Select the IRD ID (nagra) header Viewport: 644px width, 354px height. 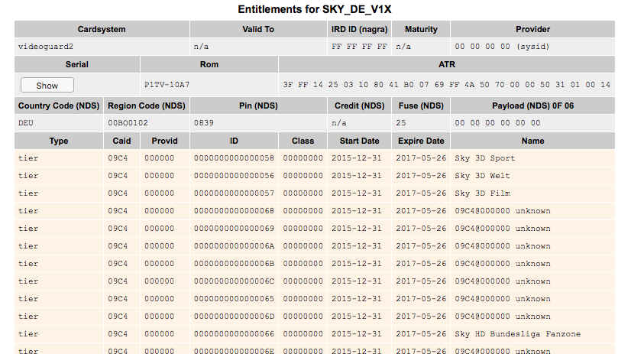point(359,29)
